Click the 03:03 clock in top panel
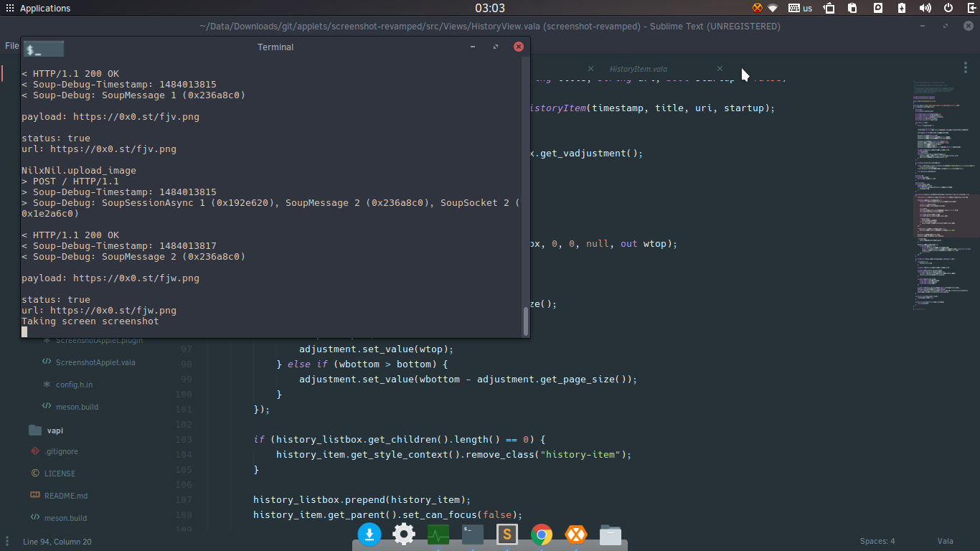 [x=490, y=9]
